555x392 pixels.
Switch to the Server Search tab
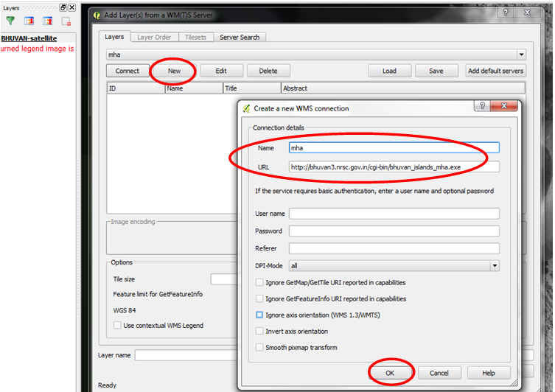pos(240,37)
